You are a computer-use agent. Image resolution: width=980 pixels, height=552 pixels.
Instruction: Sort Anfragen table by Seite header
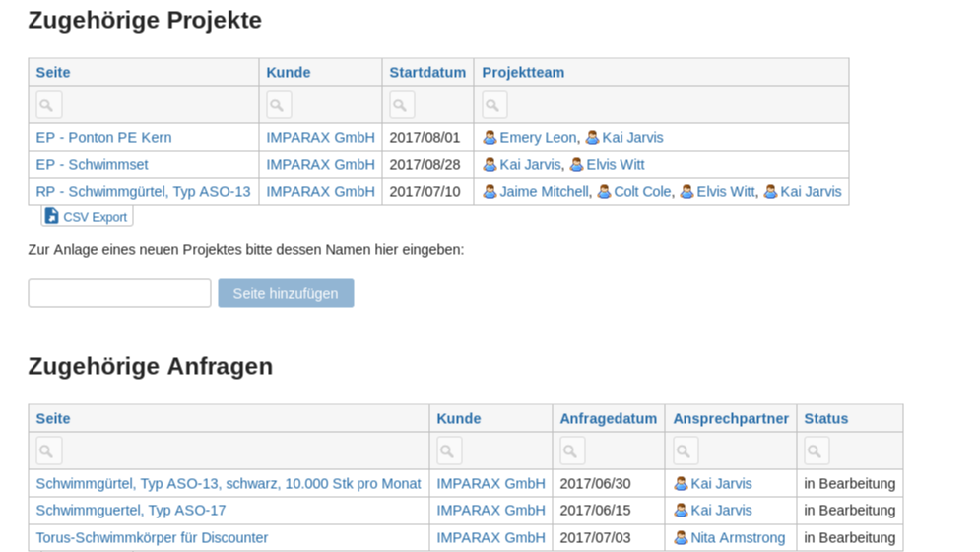tap(53, 419)
